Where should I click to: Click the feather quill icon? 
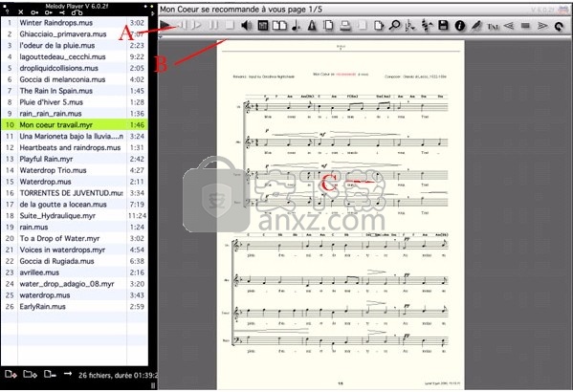pyautogui.click(x=476, y=25)
